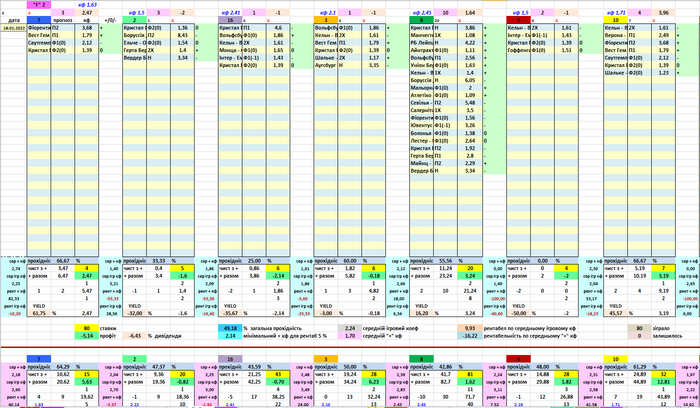The width and height of the screenshot is (700, 408).
Task: Select the odds cell 4,22
Action: (x=470, y=43)
